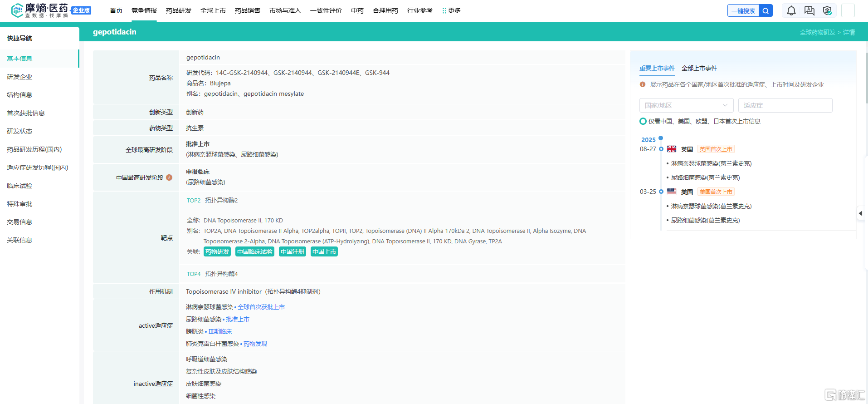Click the 更多 grid dots icon
The width and height of the screenshot is (868, 404).
tap(444, 10)
